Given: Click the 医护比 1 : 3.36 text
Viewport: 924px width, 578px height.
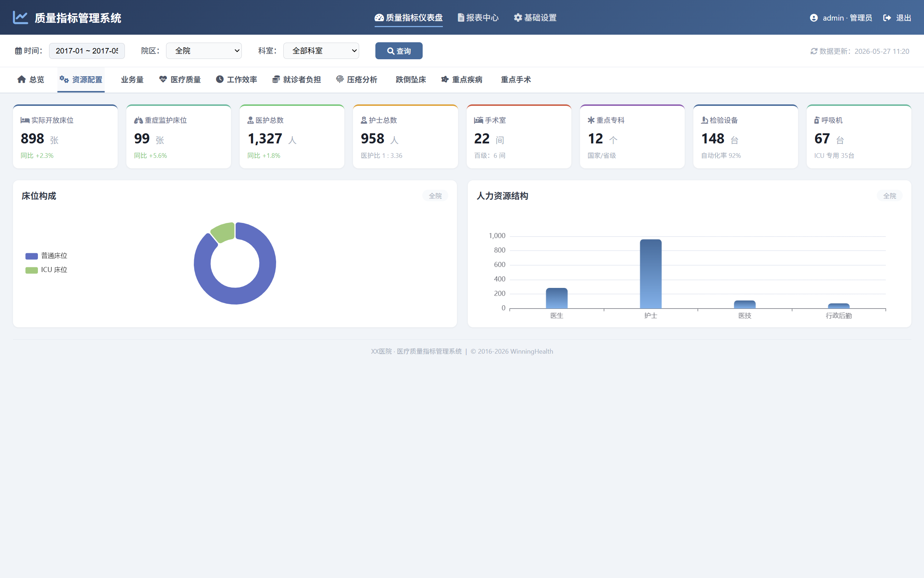Looking at the screenshot, I should (382, 156).
